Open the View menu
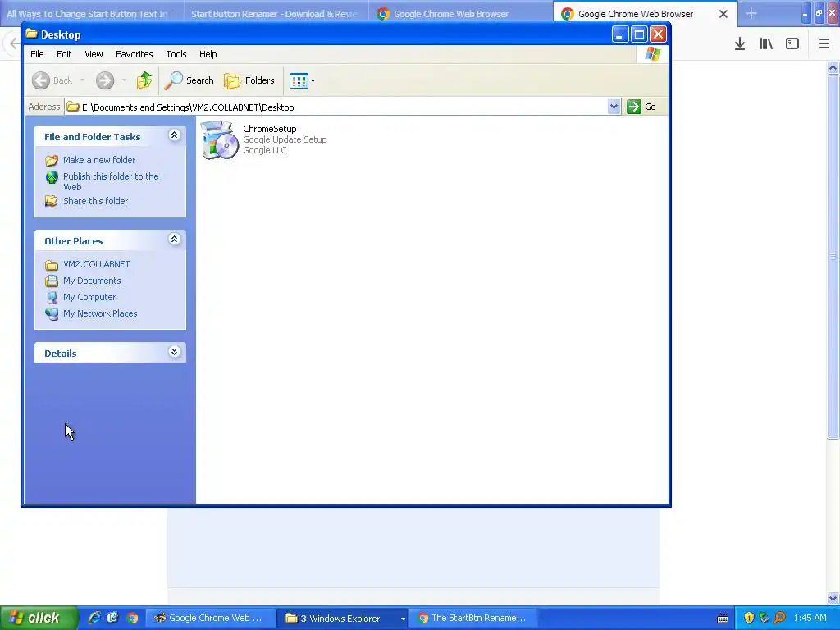The image size is (840, 630). pyautogui.click(x=94, y=54)
